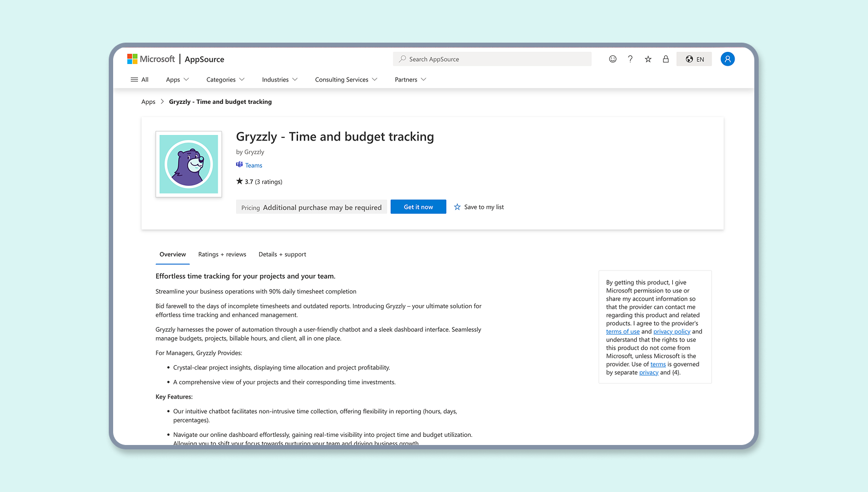The width and height of the screenshot is (868, 492).
Task: Open the Details + support tab
Action: [x=282, y=255]
